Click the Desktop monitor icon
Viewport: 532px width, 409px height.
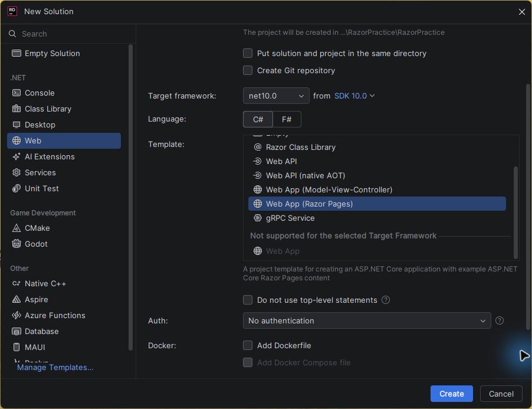17,125
